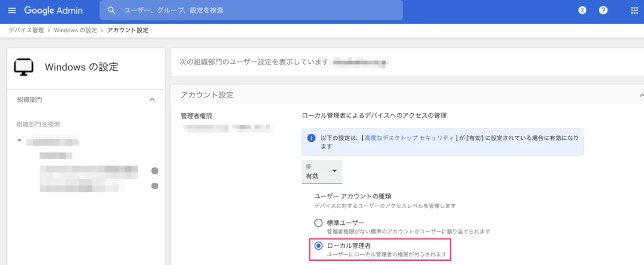
Task: Collapse the アカウント設定 panel
Action: point(641,95)
